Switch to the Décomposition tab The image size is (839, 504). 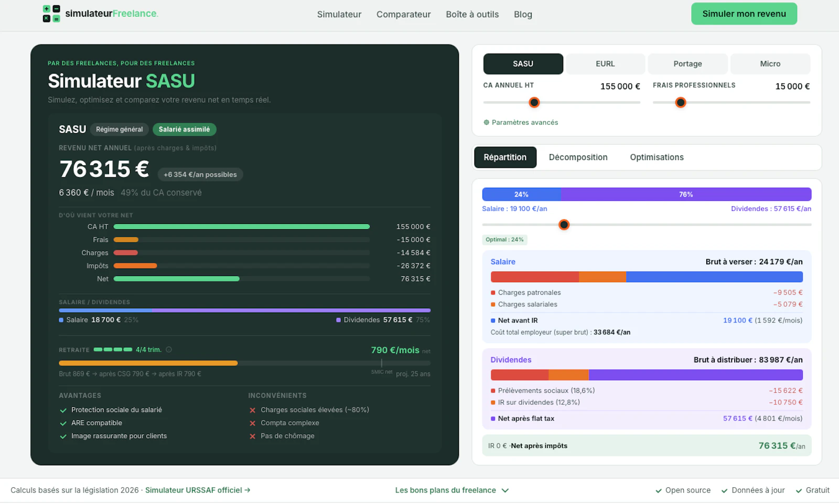578,157
